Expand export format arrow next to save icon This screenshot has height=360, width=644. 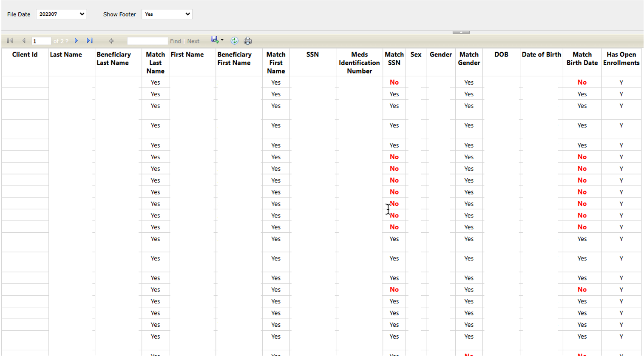point(222,40)
